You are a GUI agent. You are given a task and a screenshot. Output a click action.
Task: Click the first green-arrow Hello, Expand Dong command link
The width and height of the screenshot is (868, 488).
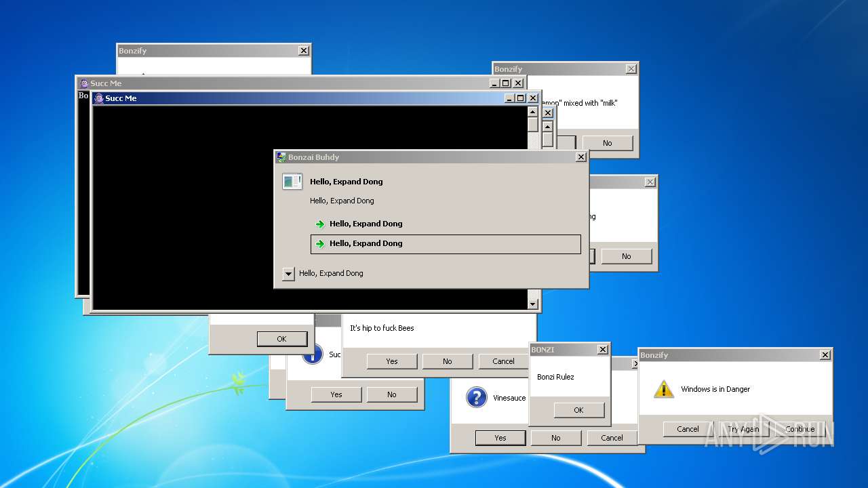(x=446, y=224)
